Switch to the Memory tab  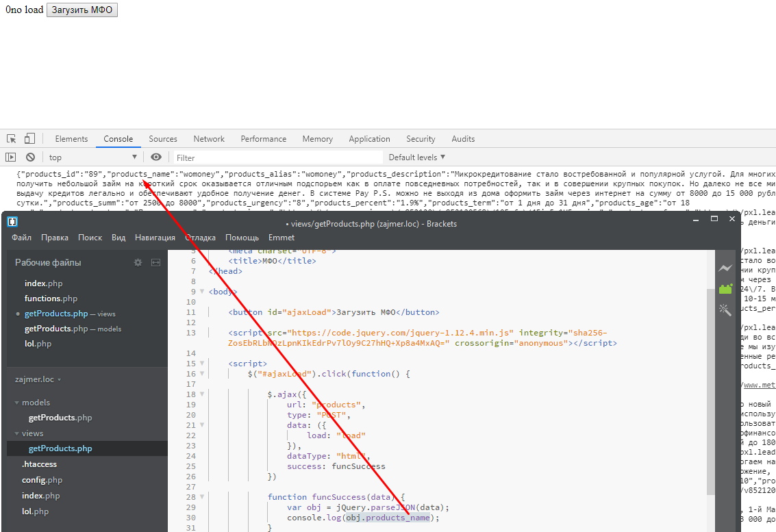pyautogui.click(x=318, y=139)
